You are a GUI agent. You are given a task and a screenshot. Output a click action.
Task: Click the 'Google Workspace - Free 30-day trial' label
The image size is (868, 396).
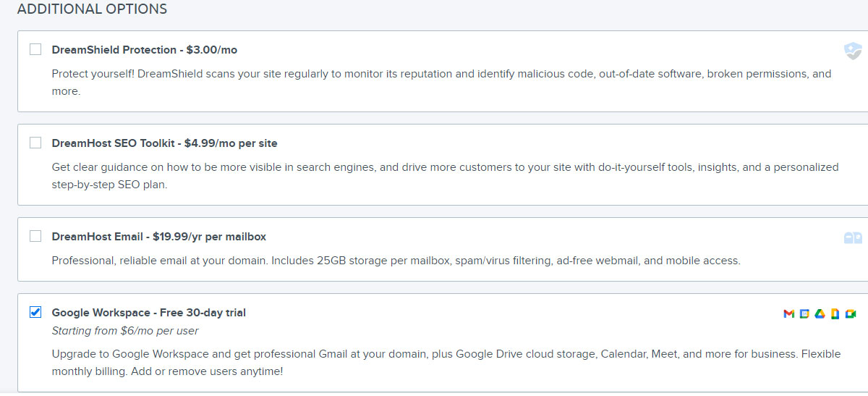(x=149, y=313)
